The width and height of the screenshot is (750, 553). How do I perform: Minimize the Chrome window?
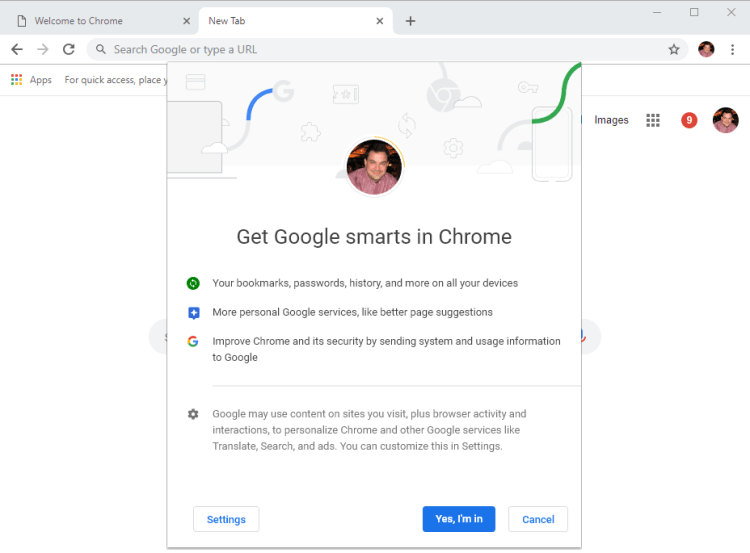pyautogui.click(x=657, y=12)
